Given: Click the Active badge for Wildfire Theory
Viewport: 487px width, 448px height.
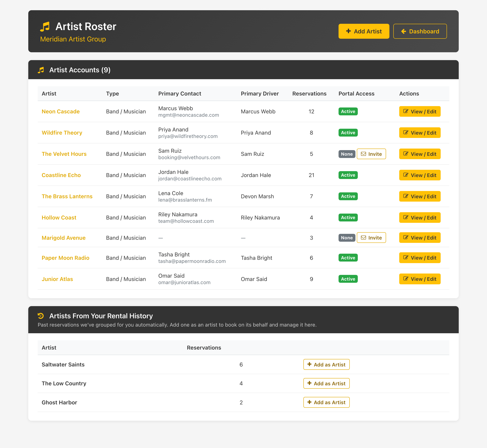Looking at the screenshot, I should click(348, 133).
